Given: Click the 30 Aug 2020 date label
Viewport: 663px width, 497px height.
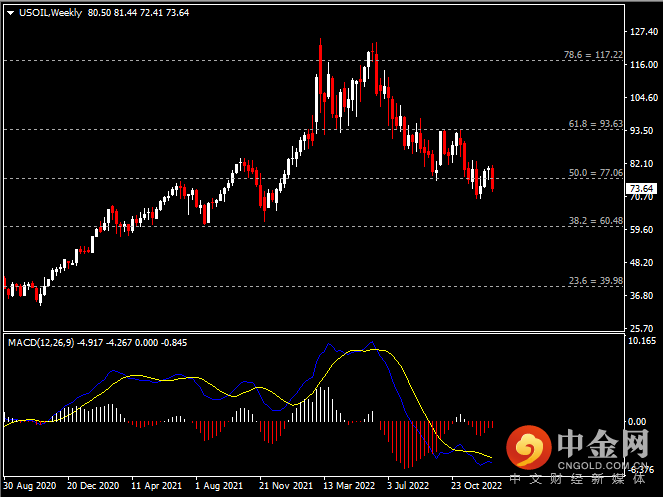Looking at the screenshot, I should (x=30, y=486).
